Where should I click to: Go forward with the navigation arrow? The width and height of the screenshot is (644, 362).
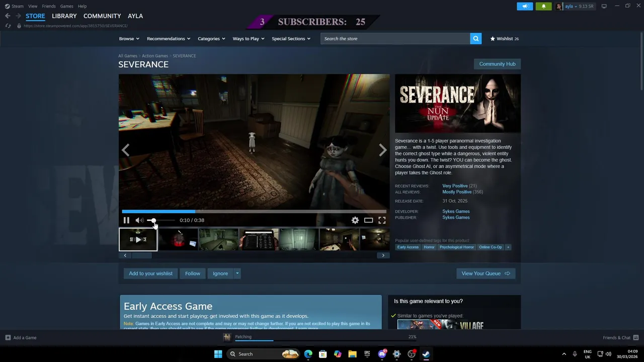18,16
